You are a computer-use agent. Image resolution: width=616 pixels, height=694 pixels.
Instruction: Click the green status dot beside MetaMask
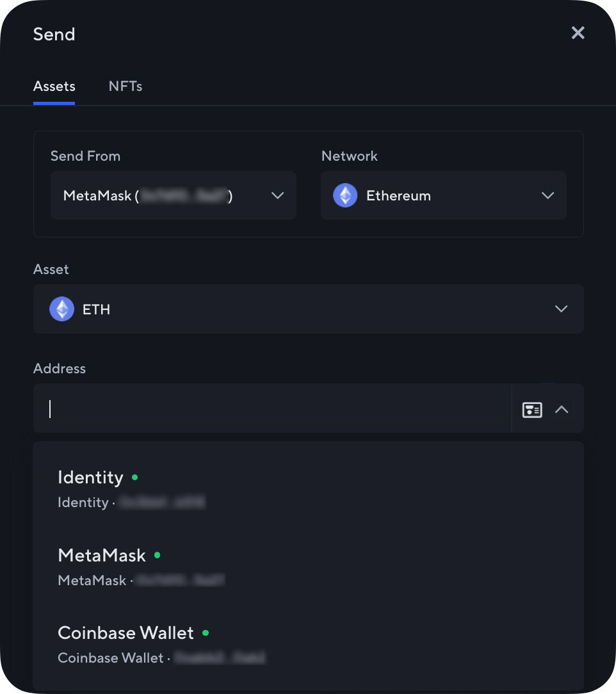click(x=157, y=554)
